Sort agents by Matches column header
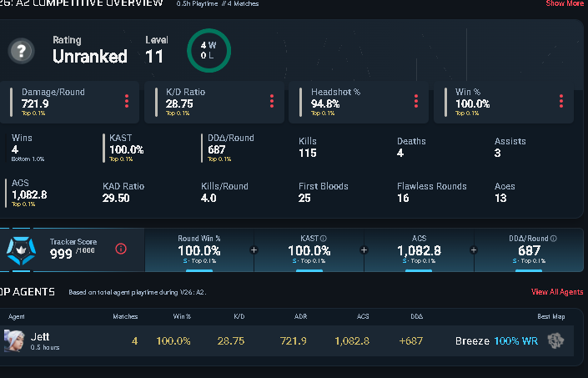This screenshot has height=378, width=588. [125, 316]
